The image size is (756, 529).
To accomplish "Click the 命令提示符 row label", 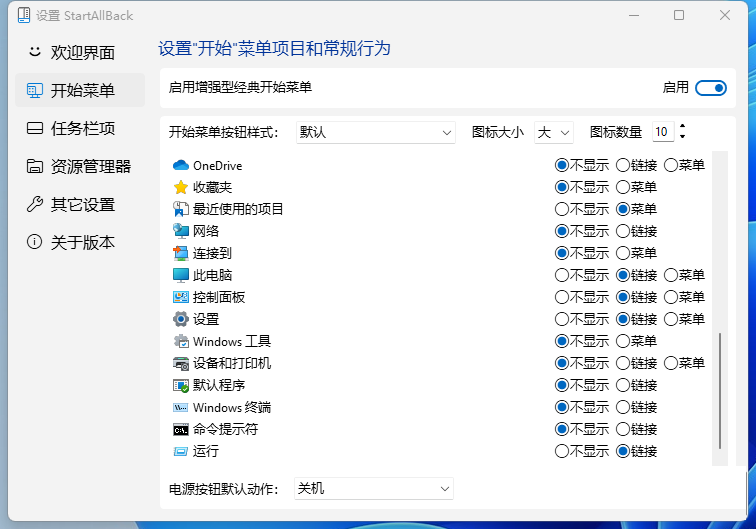I will (226, 430).
